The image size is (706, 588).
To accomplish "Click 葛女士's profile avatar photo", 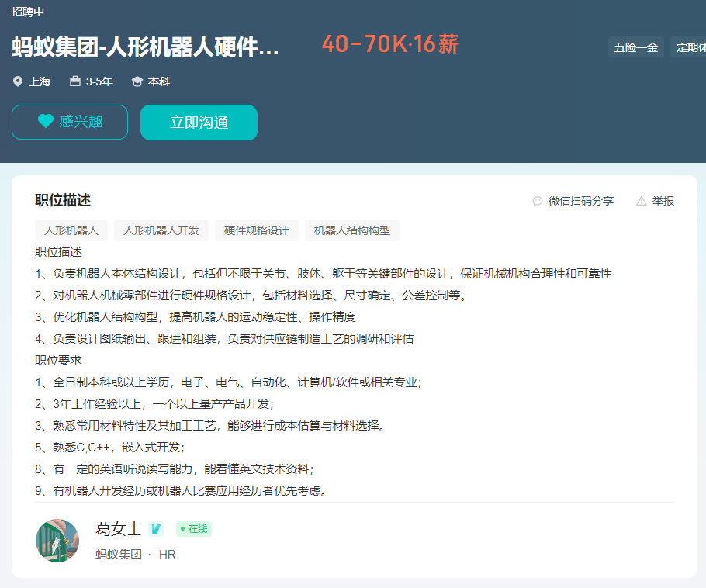I will point(57,540).
